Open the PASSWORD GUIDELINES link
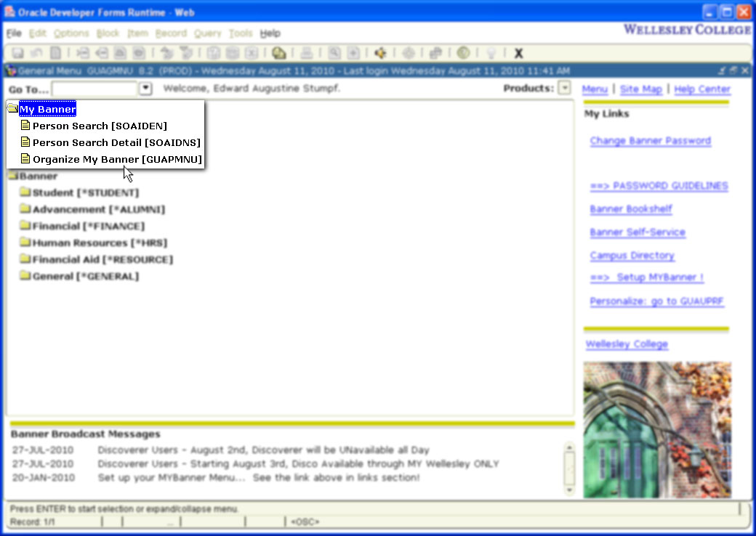This screenshot has width=756, height=536. tap(659, 186)
